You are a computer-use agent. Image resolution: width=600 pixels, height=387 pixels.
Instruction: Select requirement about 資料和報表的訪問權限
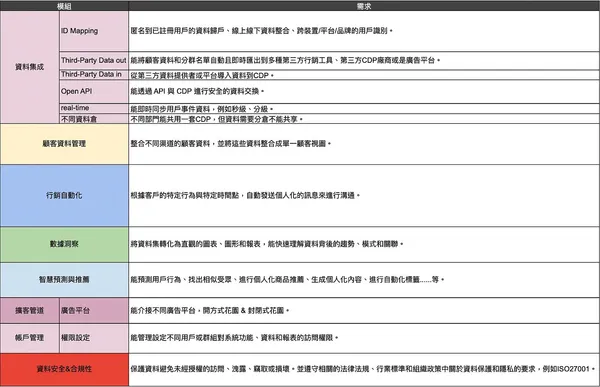(234, 338)
